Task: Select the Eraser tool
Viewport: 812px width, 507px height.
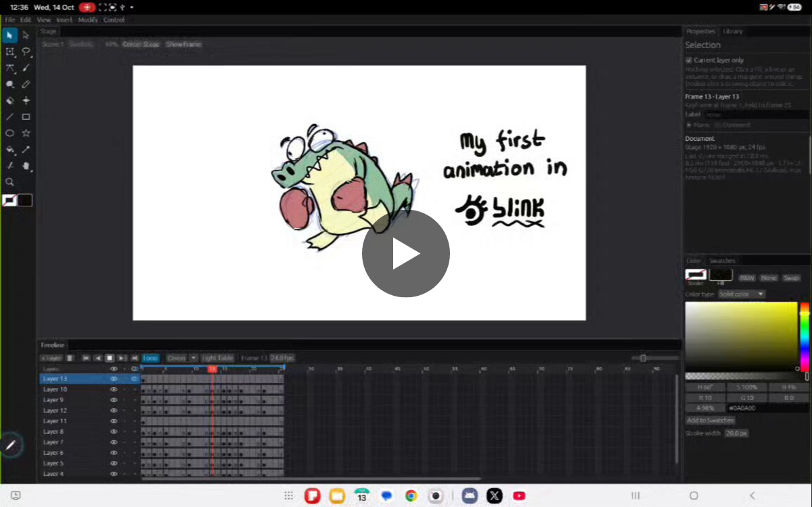Action: click(x=9, y=100)
